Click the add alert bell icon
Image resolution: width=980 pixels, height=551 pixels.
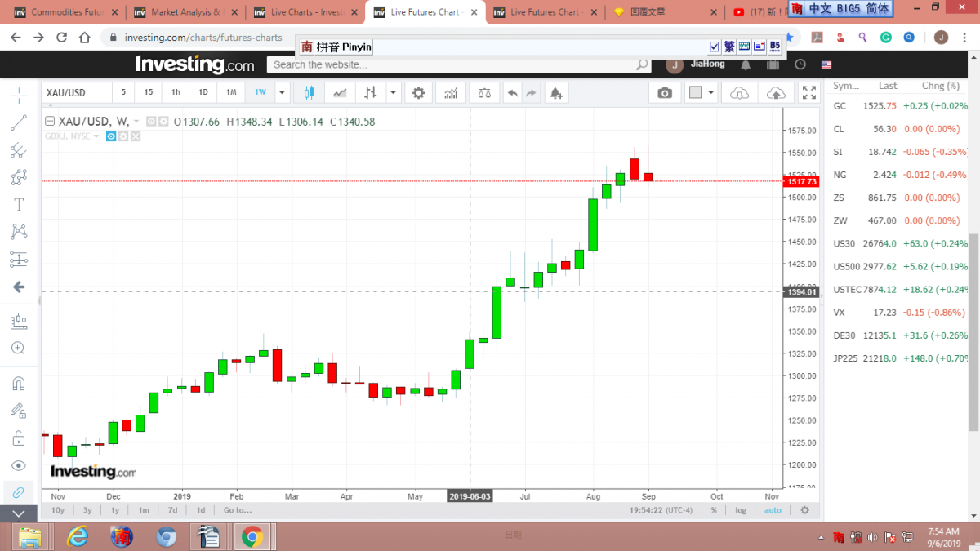(x=556, y=93)
